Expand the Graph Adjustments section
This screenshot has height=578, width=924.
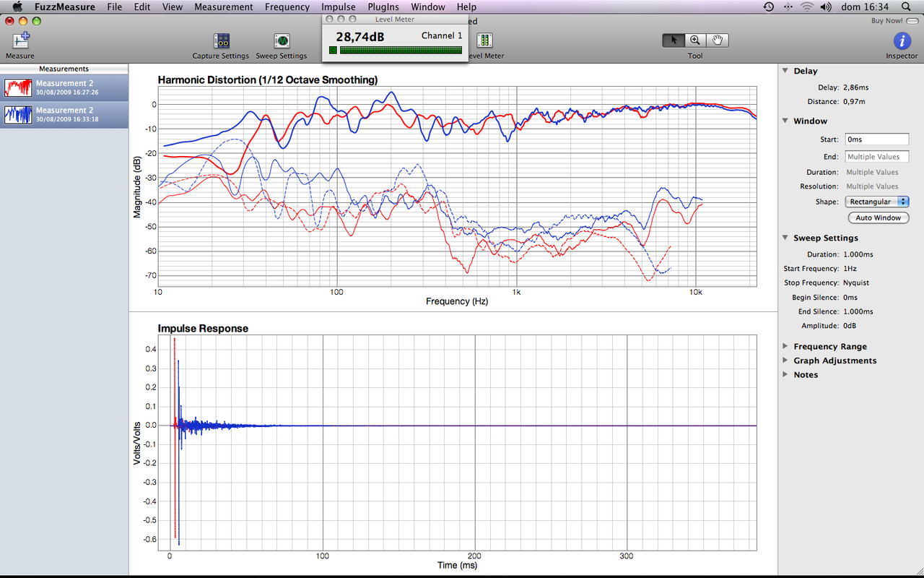coord(785,361)
